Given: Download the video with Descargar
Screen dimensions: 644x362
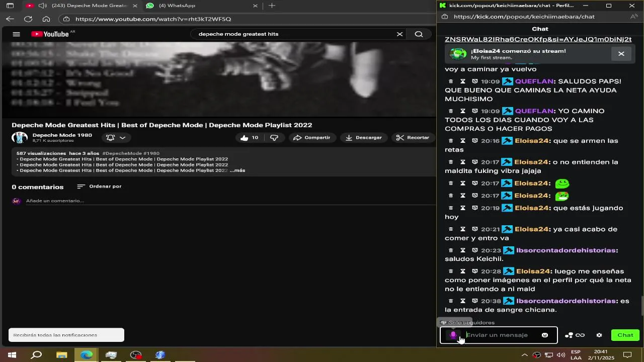Looking at the screenshot, I should tap(363, 138).
